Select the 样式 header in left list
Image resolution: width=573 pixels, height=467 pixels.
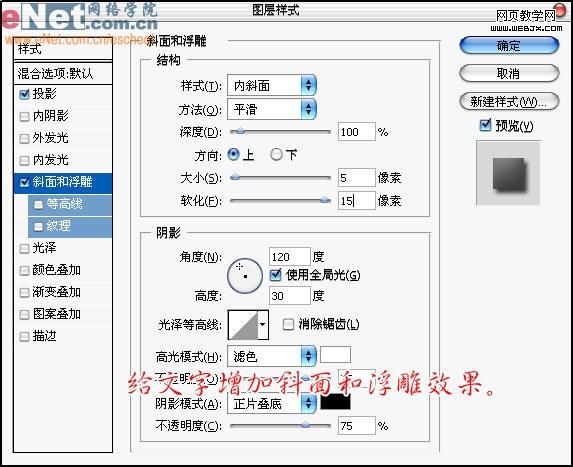tap(62, 49)
